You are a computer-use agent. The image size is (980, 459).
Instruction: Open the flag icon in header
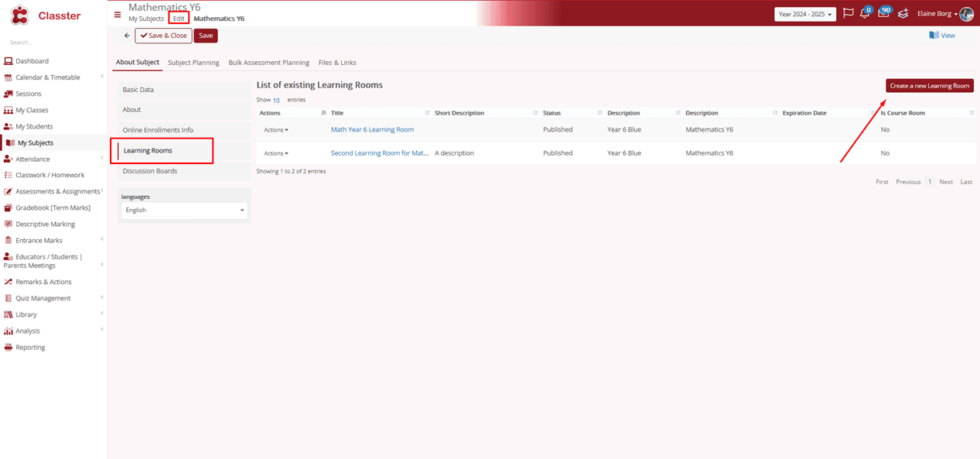click(x=849, y=14)
